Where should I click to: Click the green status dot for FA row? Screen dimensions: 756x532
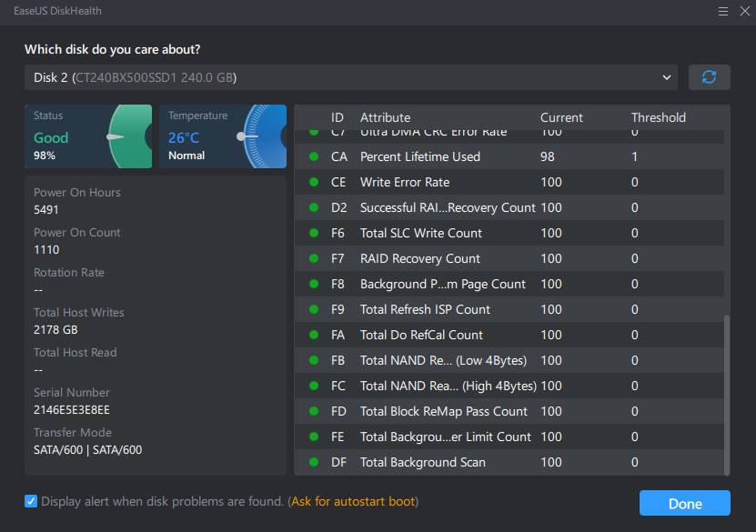(x=314, y=335)
